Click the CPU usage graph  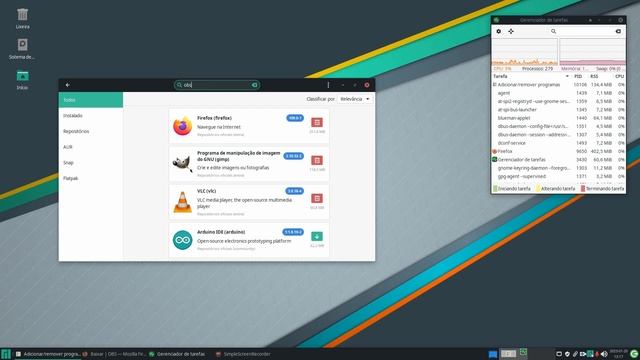(x=524, y=52)
